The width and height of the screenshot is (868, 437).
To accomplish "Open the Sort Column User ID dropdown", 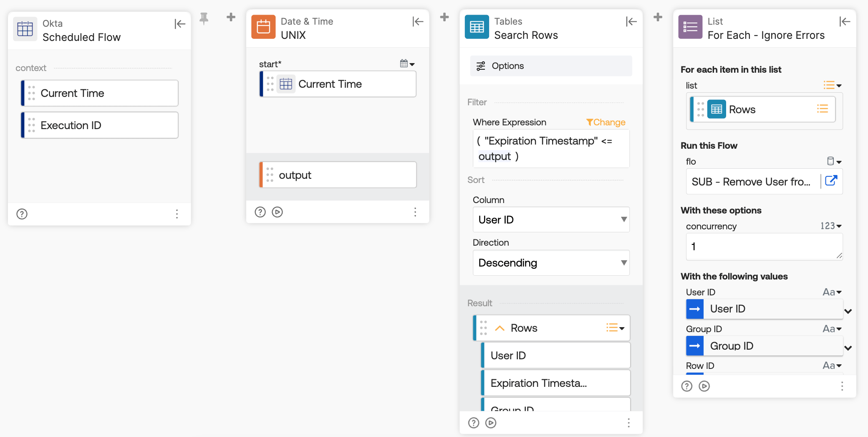I will click(551, 220).
